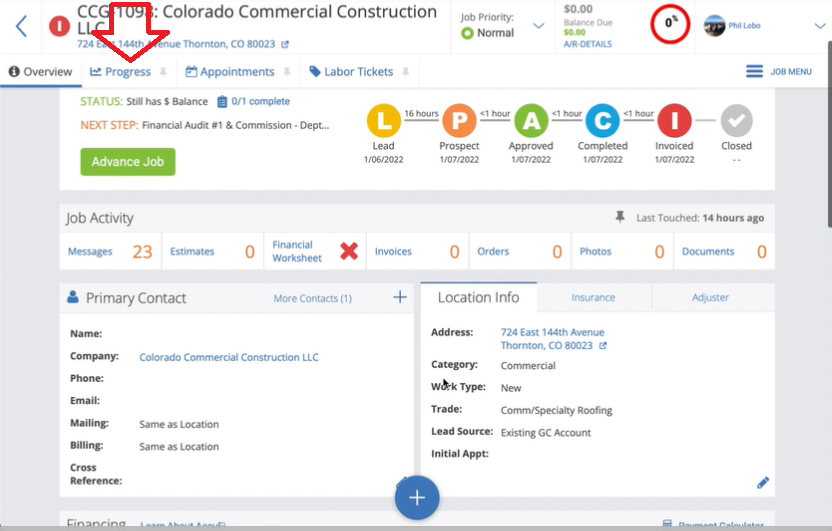The height and width of the screenshot is (531, 832).
Task: Toggle the pin on the Appointments tab
Action: pyautogui.click(x=287, y=72)
